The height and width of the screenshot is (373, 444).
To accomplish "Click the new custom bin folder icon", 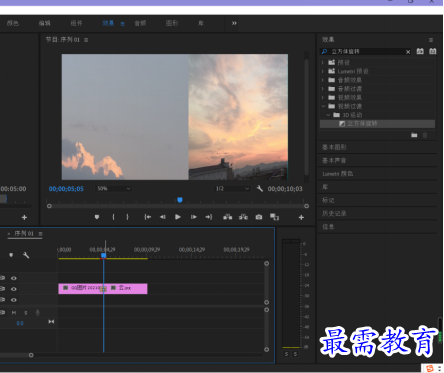I will pos(414,135).
